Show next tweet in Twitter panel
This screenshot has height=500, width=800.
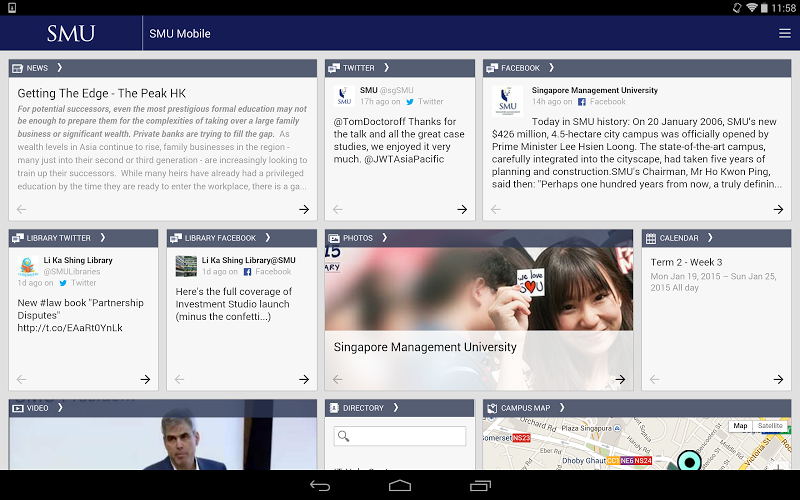click(462, 209)
